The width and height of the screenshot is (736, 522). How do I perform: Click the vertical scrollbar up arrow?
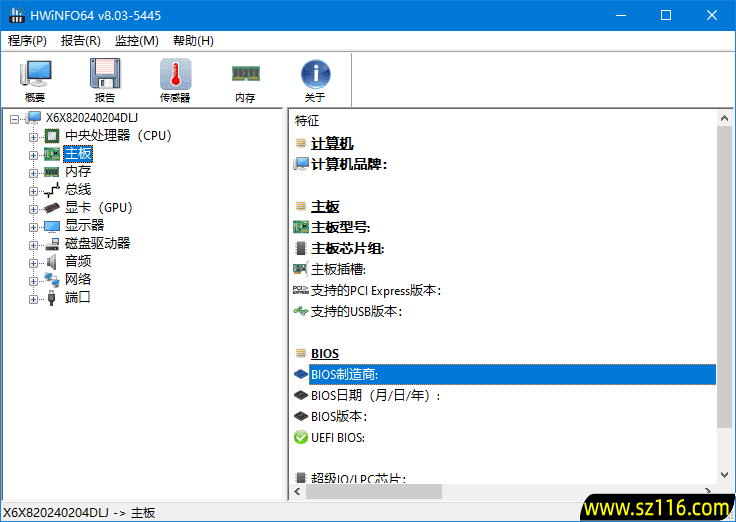(x=724, y=118)
